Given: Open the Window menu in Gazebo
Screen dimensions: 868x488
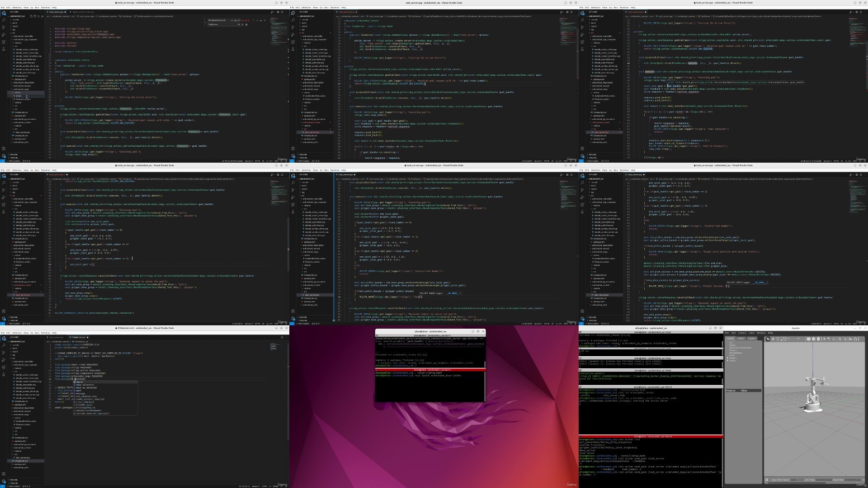Looking at the screenshot, I should pyautogui.click(x=761, y=333).
